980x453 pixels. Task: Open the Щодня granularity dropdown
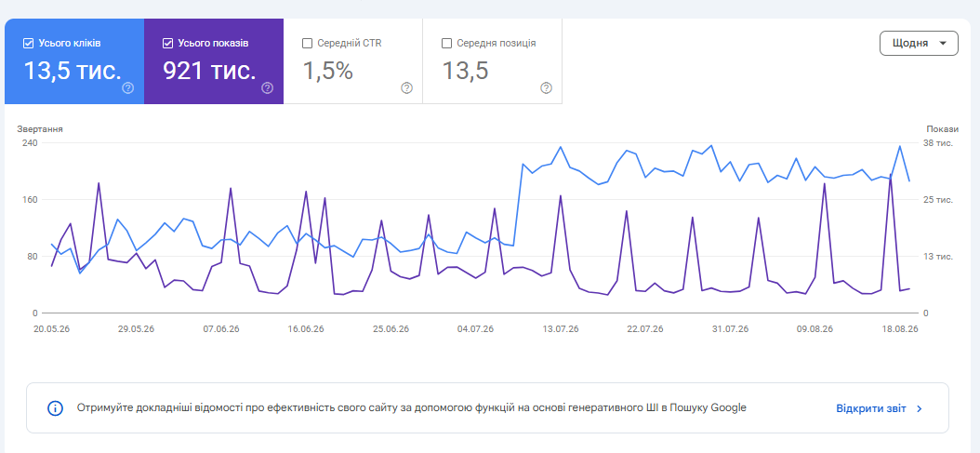pyautogui.click(x=918, y=43)
